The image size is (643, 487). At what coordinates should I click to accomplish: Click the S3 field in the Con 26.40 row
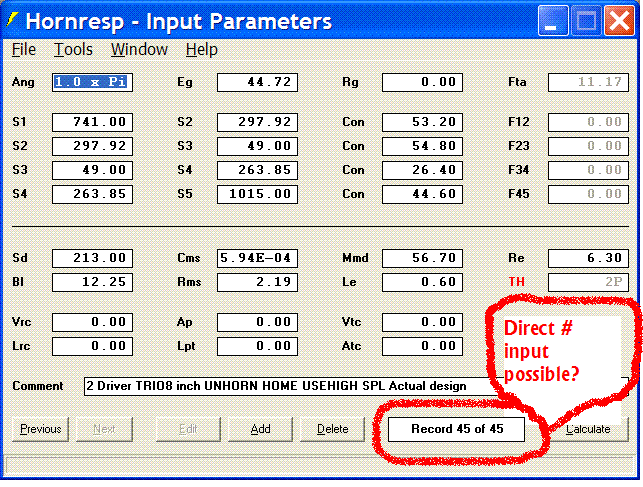pos(92,170)
